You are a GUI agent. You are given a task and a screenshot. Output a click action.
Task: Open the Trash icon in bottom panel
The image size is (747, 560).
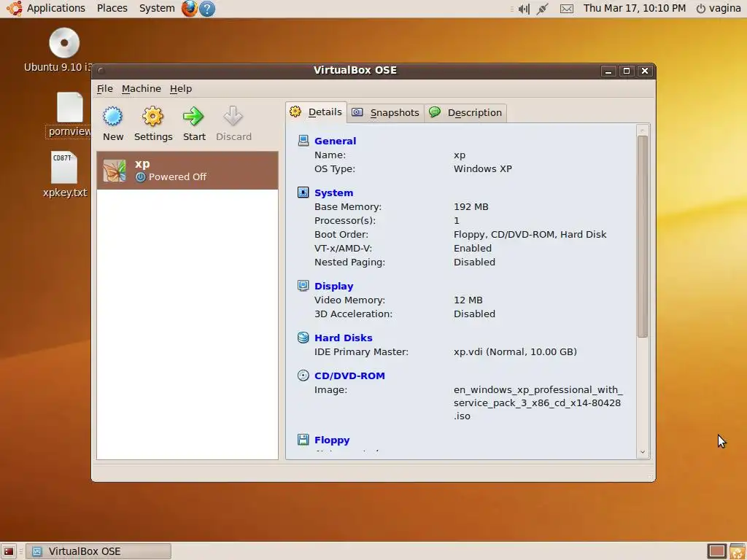pos(738,551)
